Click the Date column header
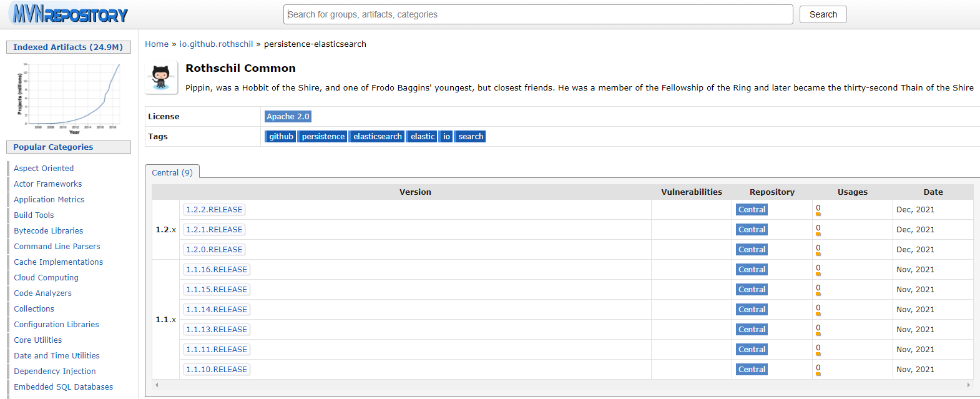The image size is (980, 399). pyautogui.click(x=933, y=192)
